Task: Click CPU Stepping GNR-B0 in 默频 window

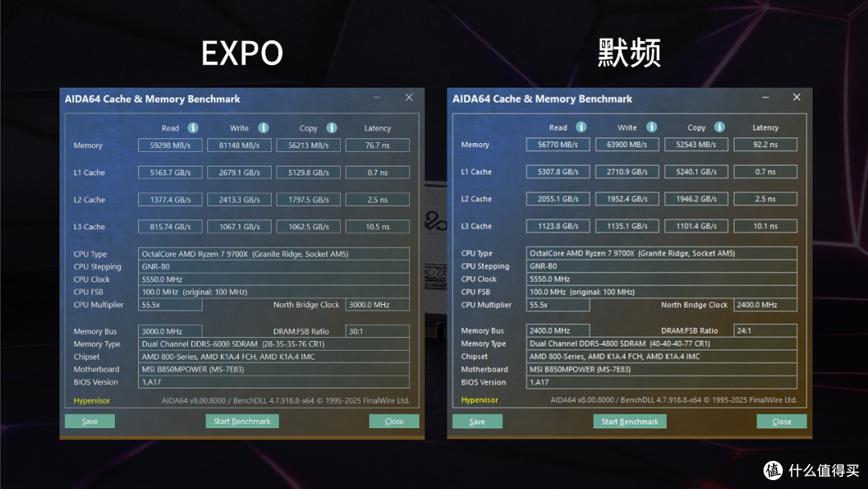Action: (x=661, y=266)
